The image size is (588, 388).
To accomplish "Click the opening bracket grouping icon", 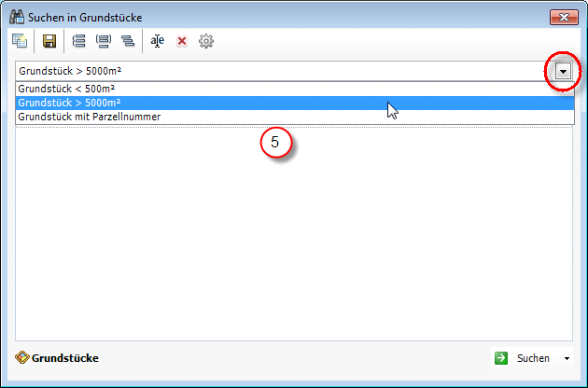I will (78, 41).
